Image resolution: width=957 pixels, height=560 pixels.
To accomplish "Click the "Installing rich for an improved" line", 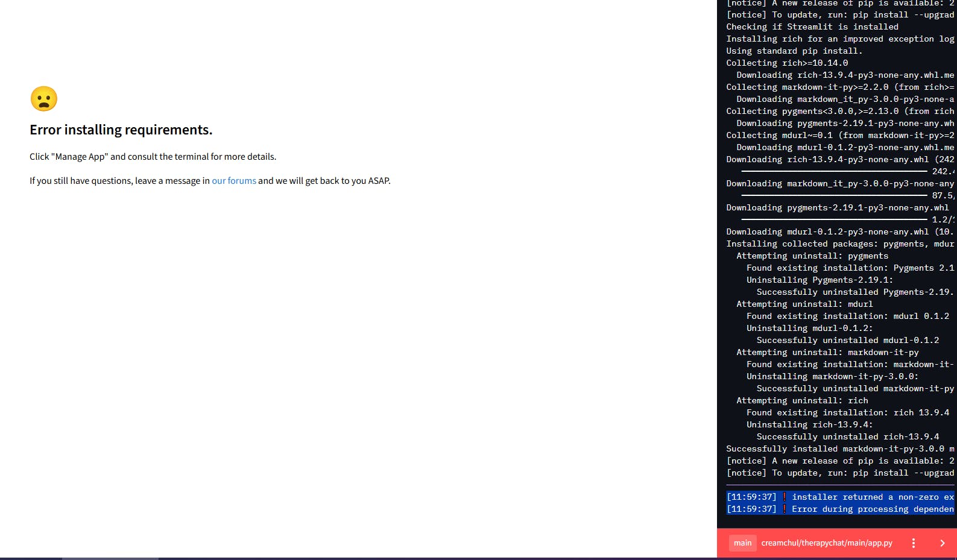I will [x=840, y=39].
